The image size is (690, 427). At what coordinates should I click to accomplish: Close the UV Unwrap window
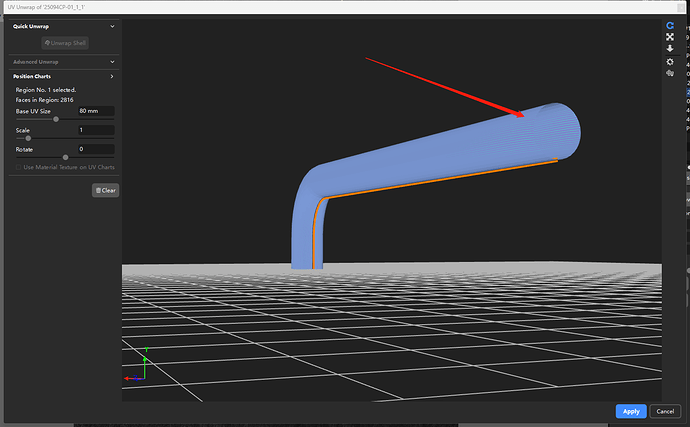point(680,7)
